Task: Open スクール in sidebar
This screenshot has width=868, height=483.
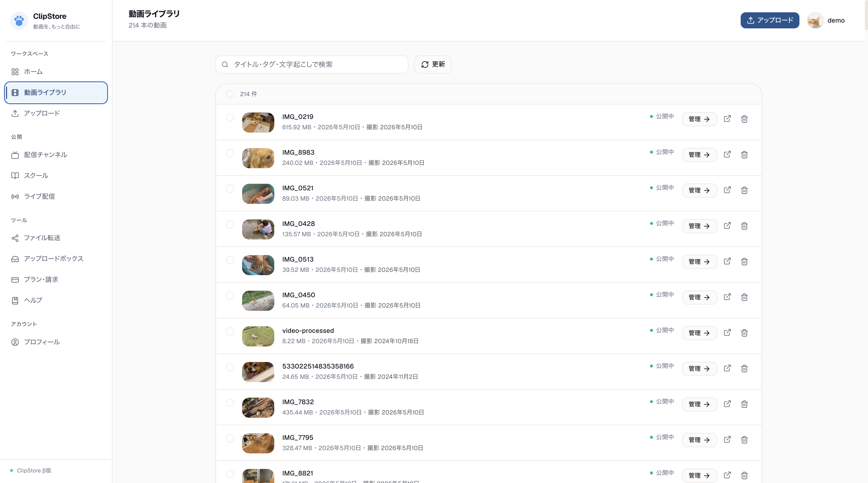Action: (x=56, y=176)
